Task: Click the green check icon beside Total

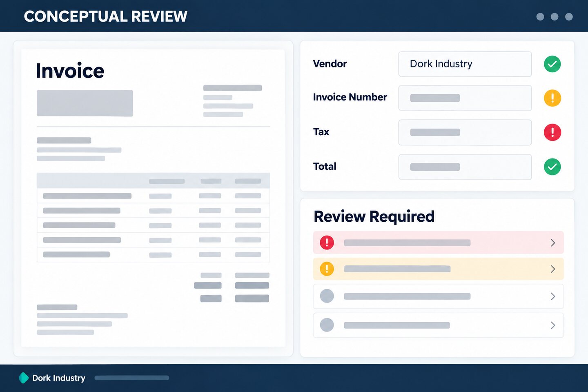Action: click(x=552, y=167)
